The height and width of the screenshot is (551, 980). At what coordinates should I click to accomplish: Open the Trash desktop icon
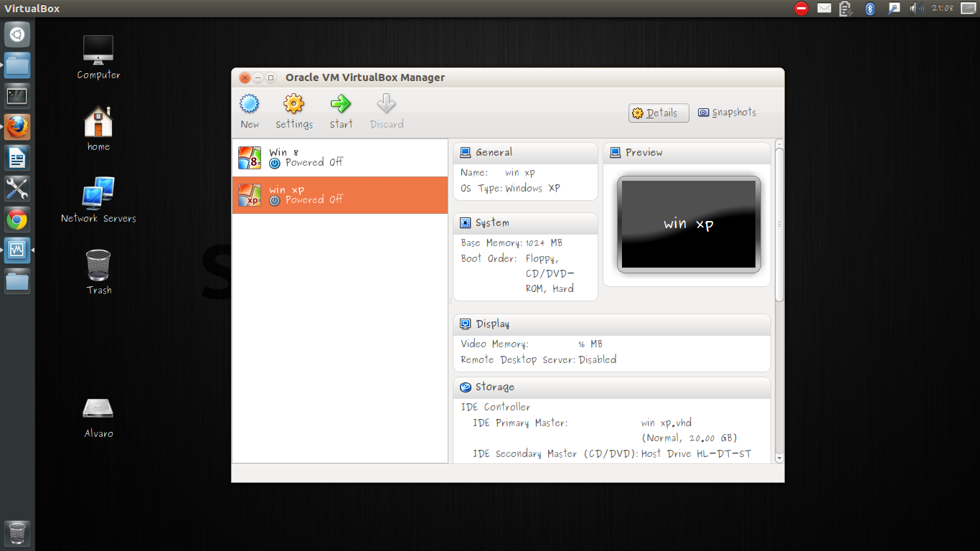tap(98, 272)
